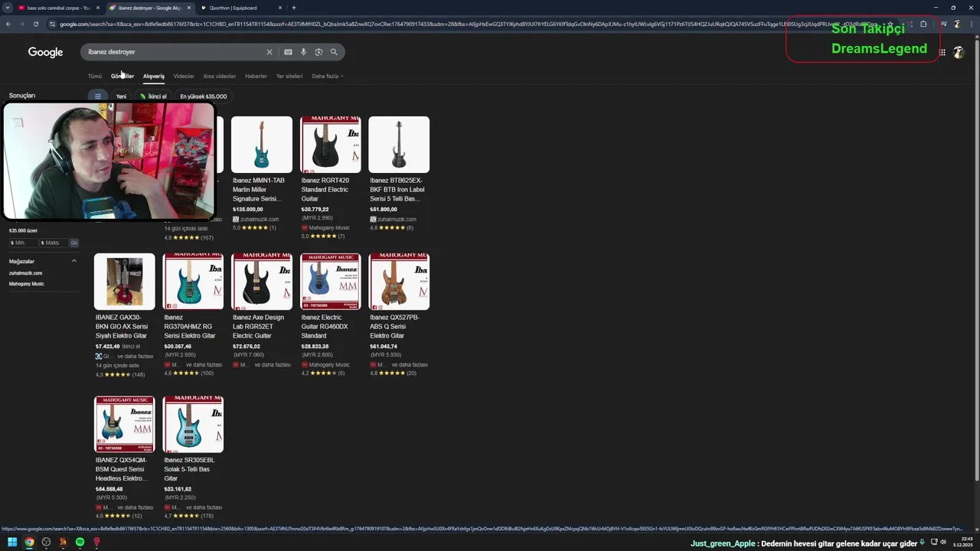Reload the page in Chrome
Screen dimensions: 980x551
point(35,24)
